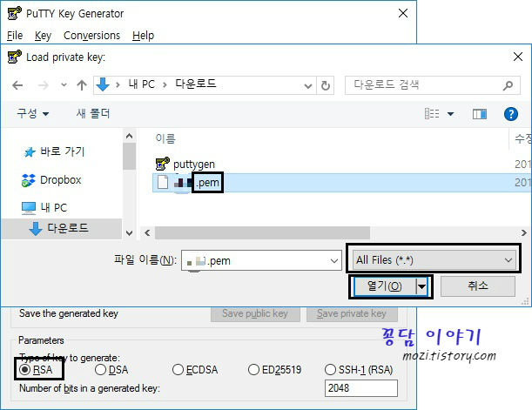Click the 취소 cancel button
The height and width of the screenshot is (410, 532).
click(x=478, y=286)
